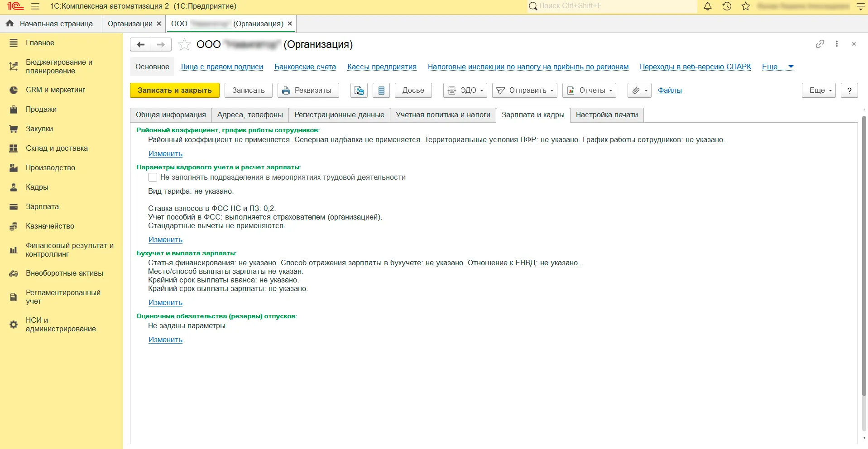Click the back navigation arrow

141,44
